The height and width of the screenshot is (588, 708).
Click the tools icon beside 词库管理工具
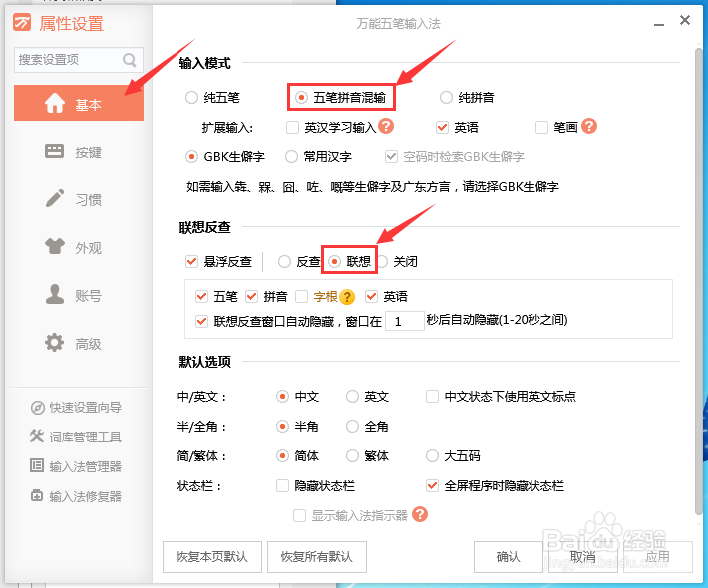(37, 436)
